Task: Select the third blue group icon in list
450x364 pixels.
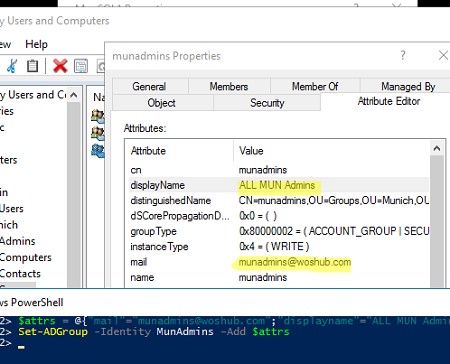Action: point(98,151)
